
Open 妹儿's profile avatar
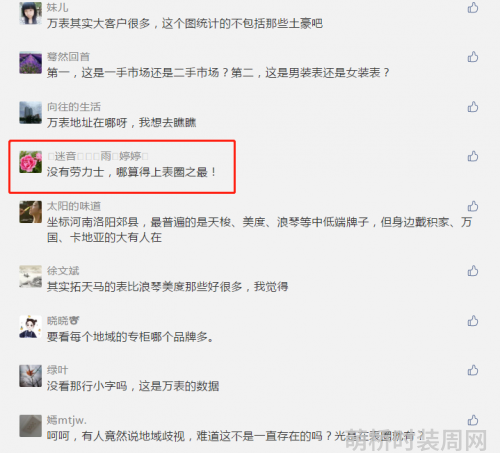click(30, 13)
